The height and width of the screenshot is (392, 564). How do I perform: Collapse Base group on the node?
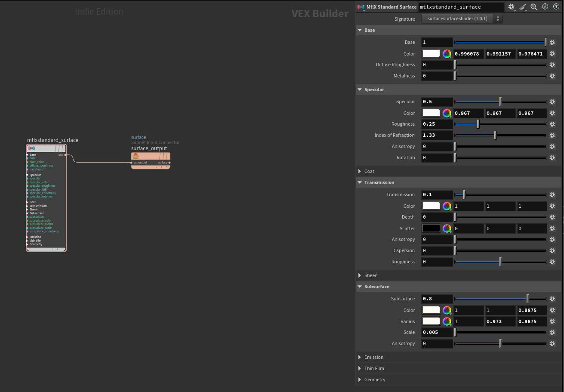click(28, 154)
